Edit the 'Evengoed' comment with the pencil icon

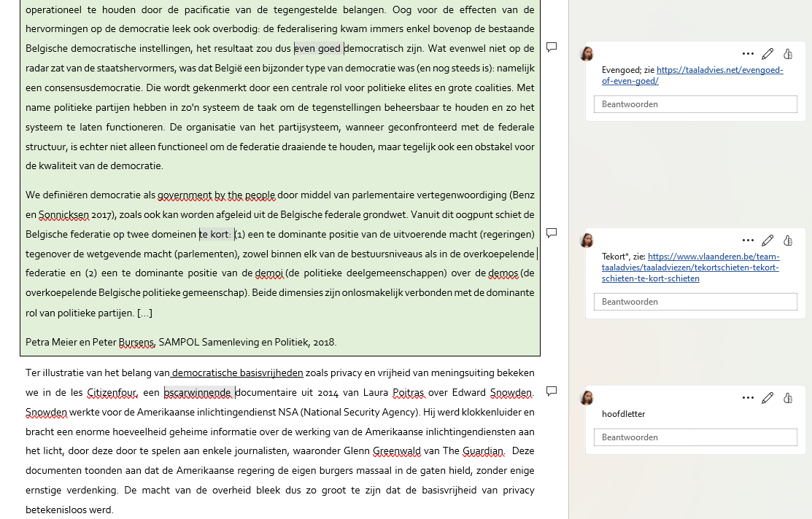(x=767, y=54)
